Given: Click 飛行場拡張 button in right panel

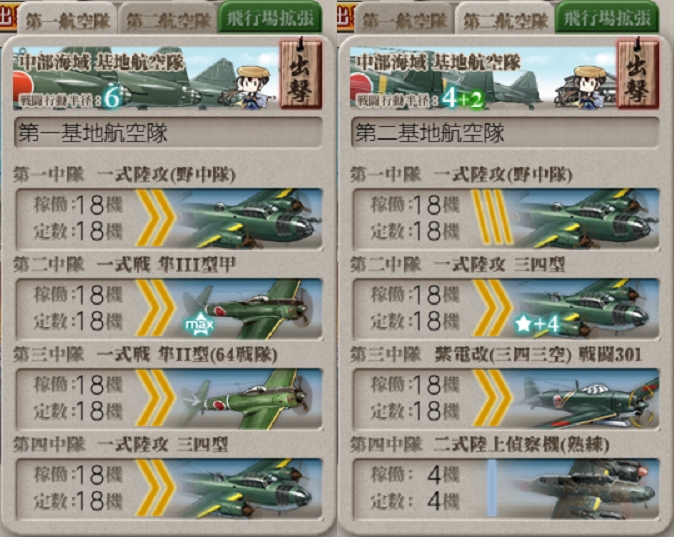Looking at the screenshot, I should coord(607,18).
